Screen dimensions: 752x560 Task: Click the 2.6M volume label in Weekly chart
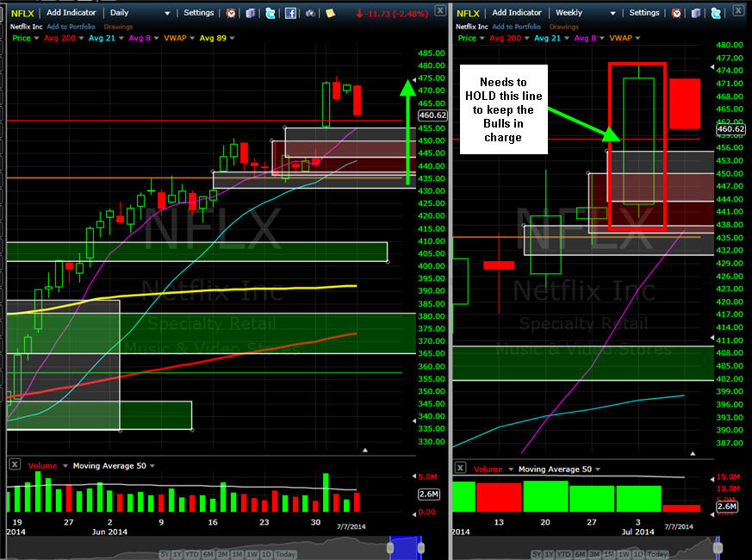pyautogui.click(x=727, y=507)
